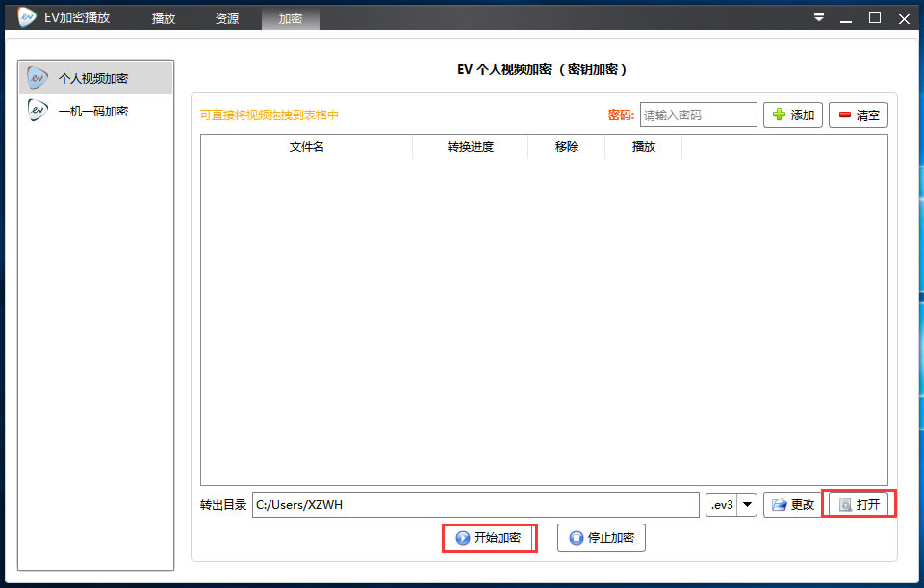
Task: Select the 个人视频加密 sidebar entry
Action: point(96,78)
